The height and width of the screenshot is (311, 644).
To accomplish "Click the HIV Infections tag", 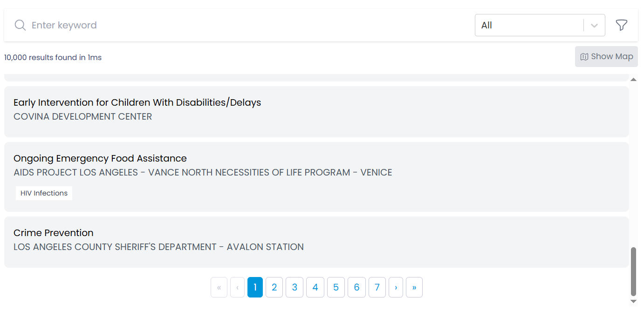I will (x=44, y=193).
